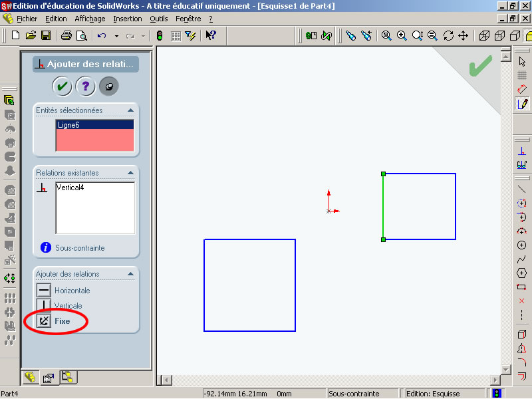Screen dimensions: 532x399
Task: Open a file using the folder icon
Action: click(x=31, y=36)
